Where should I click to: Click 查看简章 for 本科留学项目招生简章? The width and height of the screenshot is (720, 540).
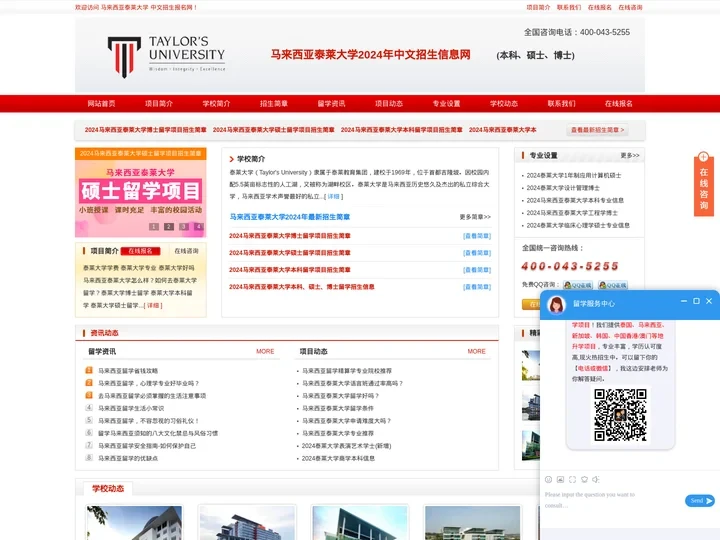pyautogui.click(x=477, y=270)
